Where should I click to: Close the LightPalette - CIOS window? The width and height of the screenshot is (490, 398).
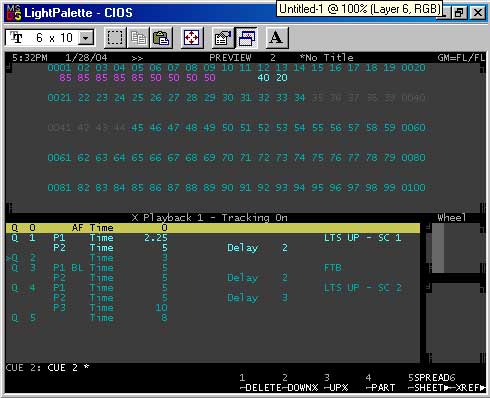pos(478,13)
